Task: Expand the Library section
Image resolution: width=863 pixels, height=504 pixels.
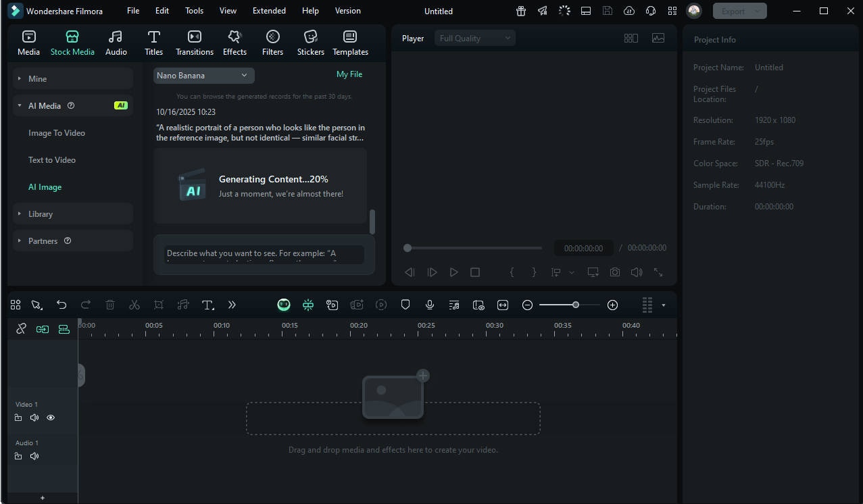Action: 73,213
